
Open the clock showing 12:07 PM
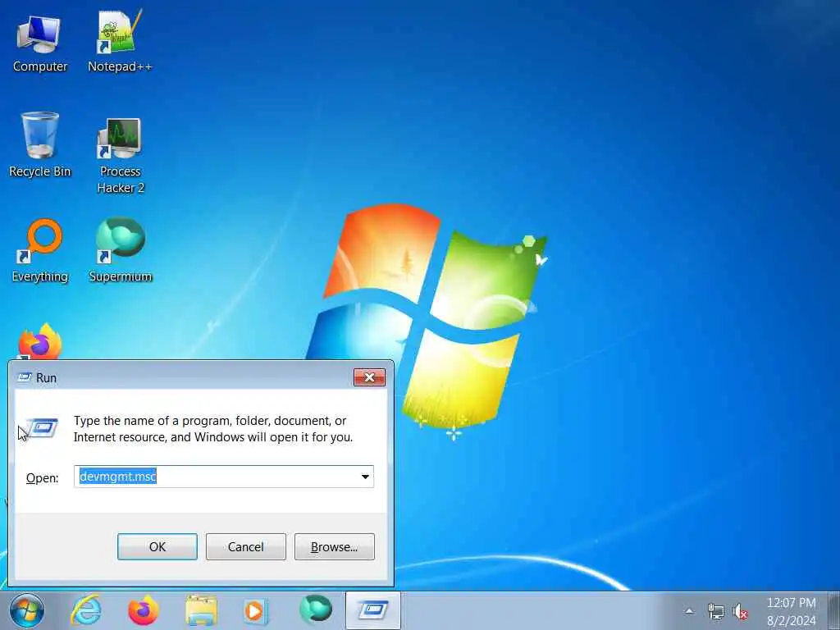click(x=792, y=611)
